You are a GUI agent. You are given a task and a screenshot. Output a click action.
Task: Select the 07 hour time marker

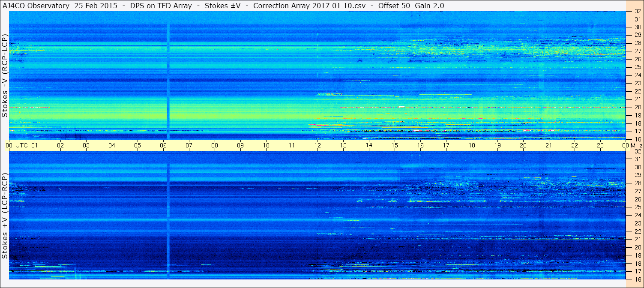(189, 145)
